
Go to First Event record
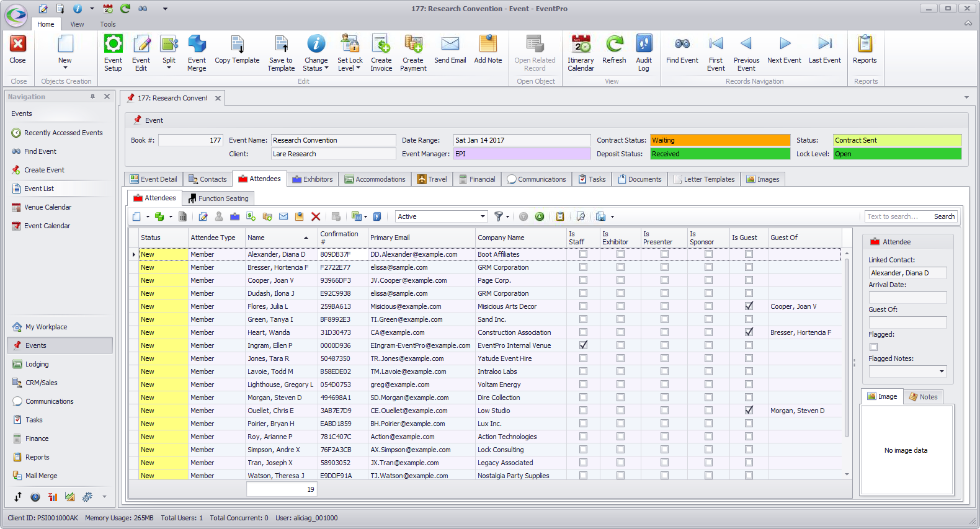(716, 53)
